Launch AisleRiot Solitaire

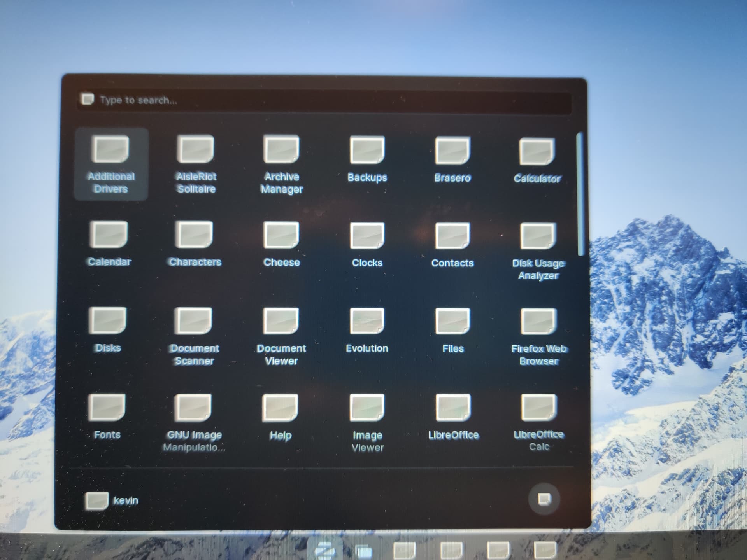[196, 164]
